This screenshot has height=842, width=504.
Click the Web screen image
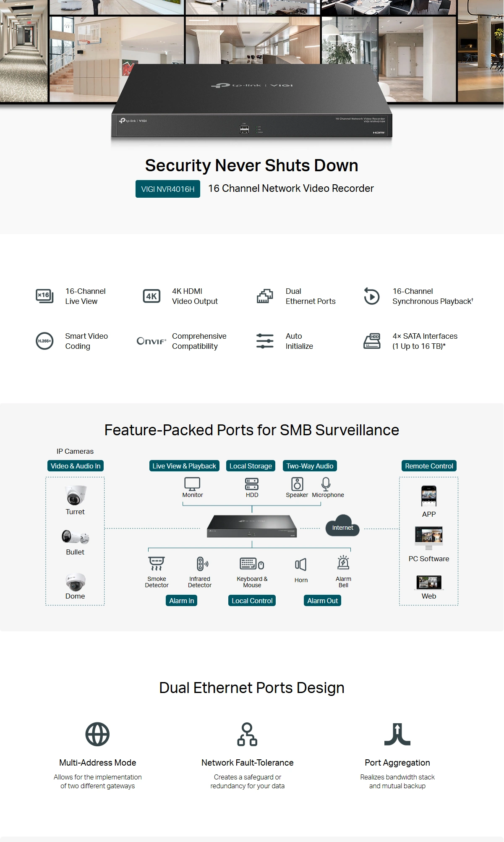click(x=429, y=583)
